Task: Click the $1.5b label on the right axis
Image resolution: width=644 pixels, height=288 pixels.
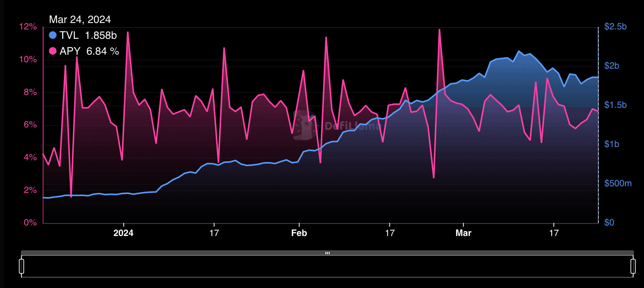Action: pos(615,105)
